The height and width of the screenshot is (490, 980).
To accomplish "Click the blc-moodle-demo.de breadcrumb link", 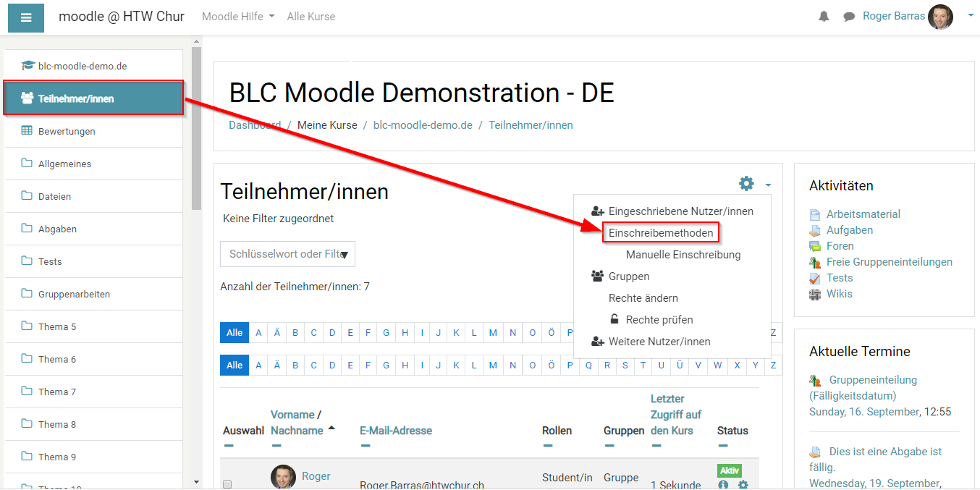I will 423,125.
